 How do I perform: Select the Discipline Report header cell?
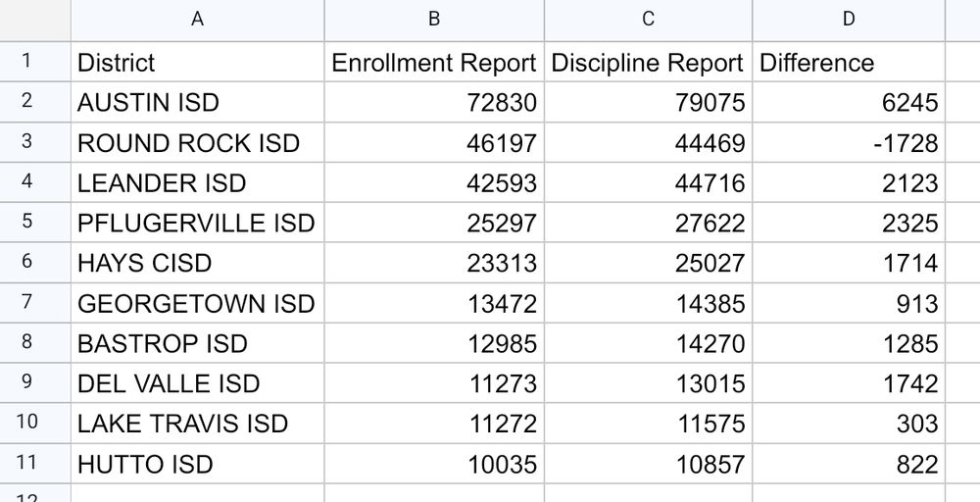pos(648,63)
